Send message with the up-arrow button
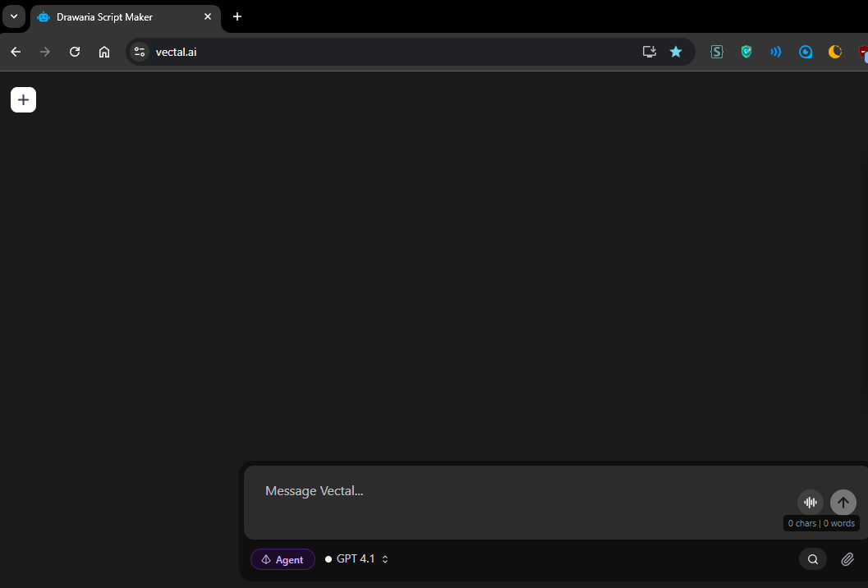This screenshot has width=868, height=588. tap(843, 503)
